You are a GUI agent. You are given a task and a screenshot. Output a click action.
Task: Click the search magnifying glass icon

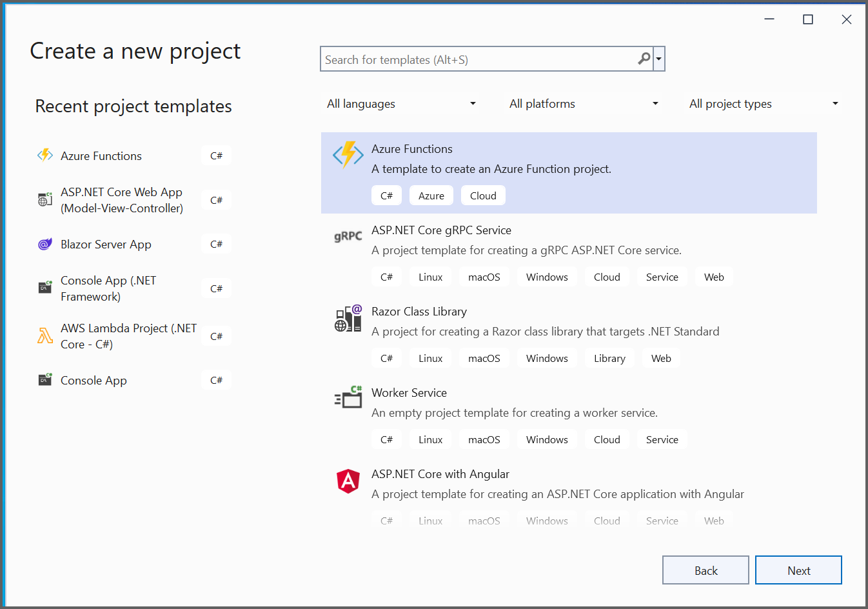[x=644, y=59]
